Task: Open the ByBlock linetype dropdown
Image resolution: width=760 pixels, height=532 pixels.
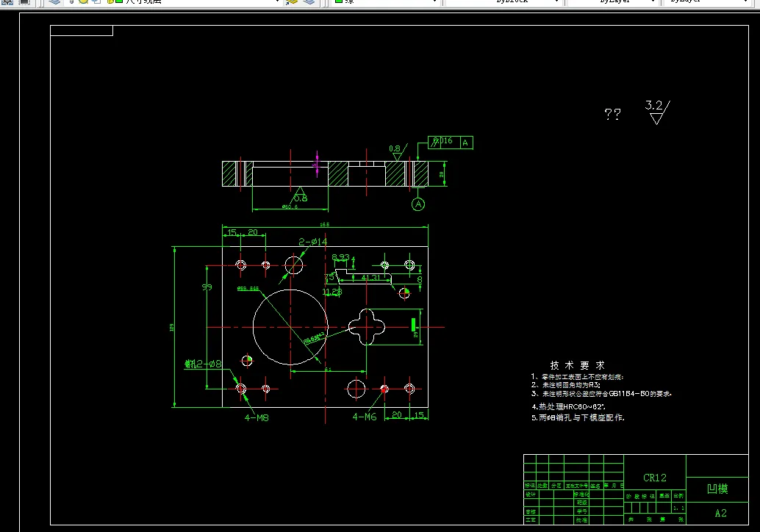Action: click(x=503, y=2)
